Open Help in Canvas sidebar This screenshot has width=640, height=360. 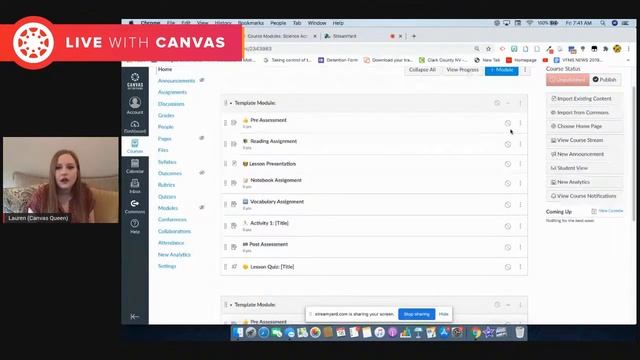[x=135, y=226]
